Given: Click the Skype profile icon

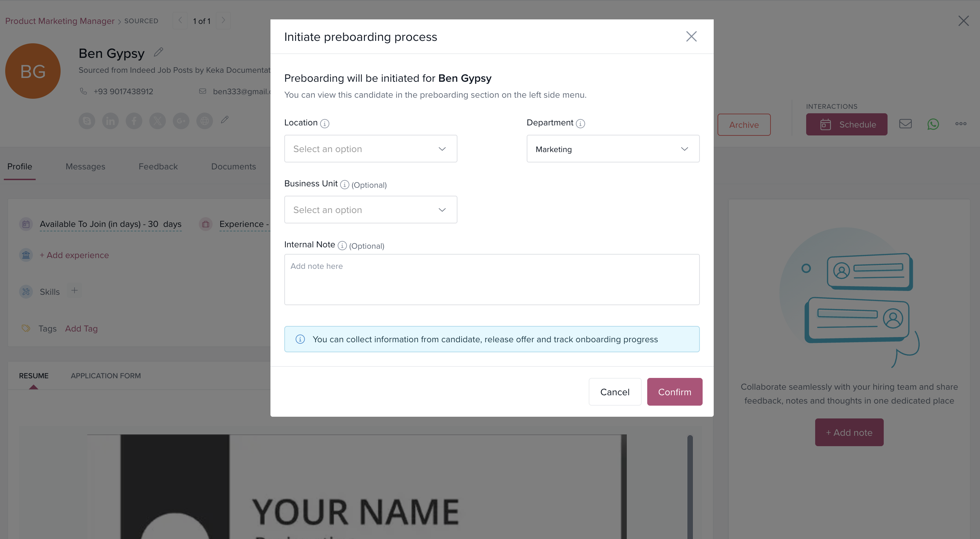Looking at the screenshot, I should point(87,121).
